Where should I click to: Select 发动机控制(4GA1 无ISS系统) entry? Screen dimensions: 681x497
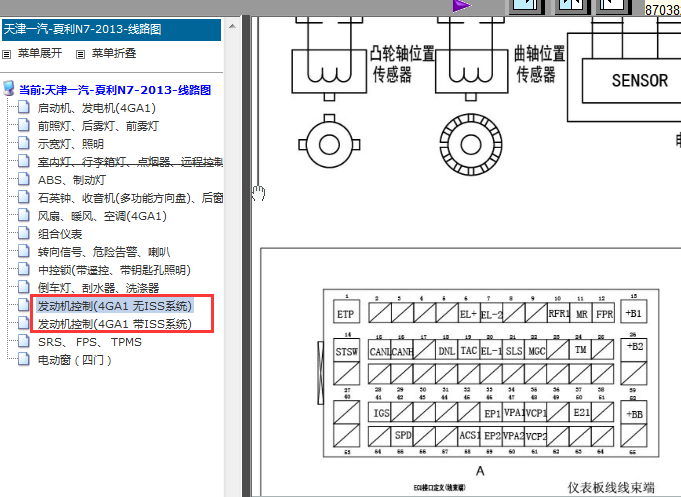point(115,306)
